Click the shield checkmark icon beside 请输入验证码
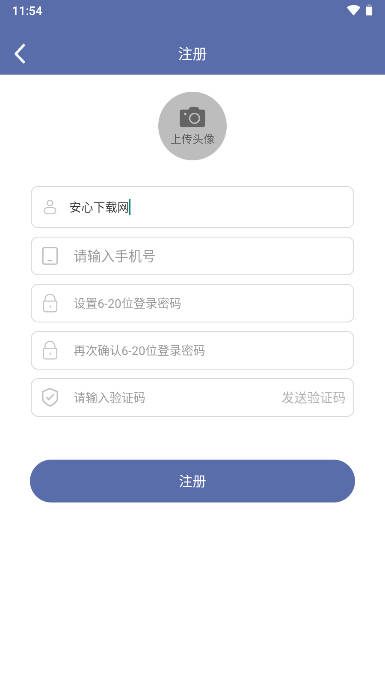385x686 pixels. tap(50, 397)
